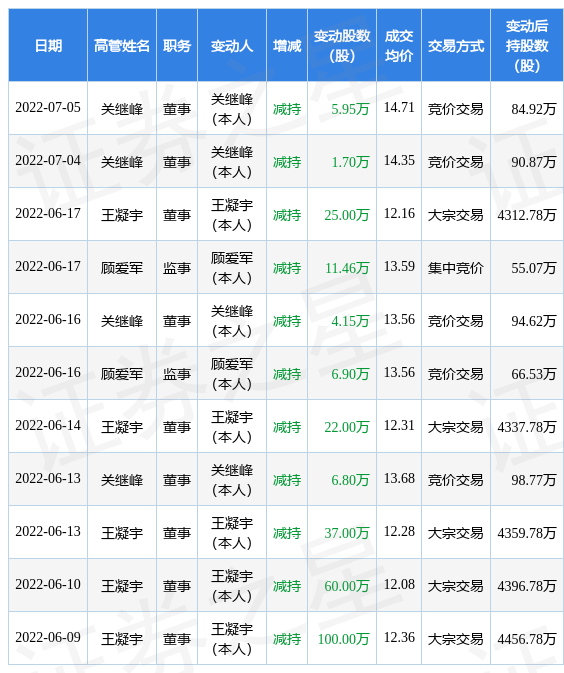Click 集中竞价 trading method cell
This screenshot has height=673, width=564.
pos(456,268)
